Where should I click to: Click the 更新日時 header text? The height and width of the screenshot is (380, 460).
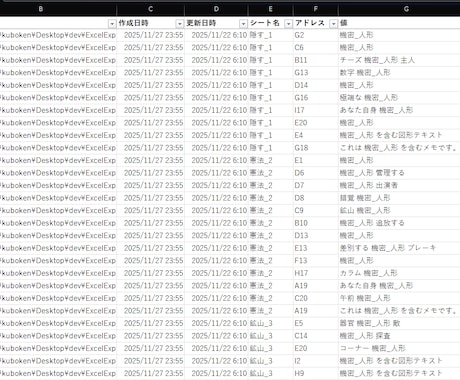[x=201, y=23]
